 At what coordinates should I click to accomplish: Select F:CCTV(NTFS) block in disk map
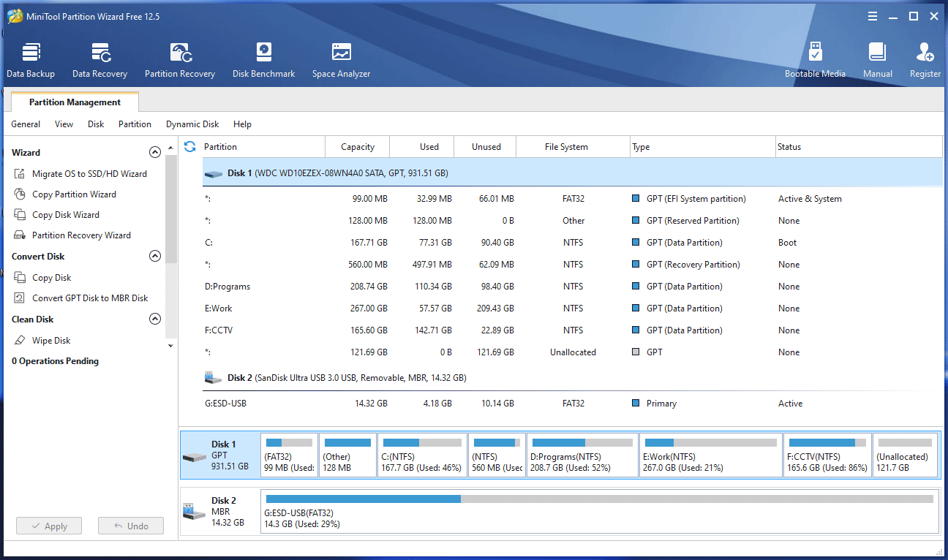828,455
